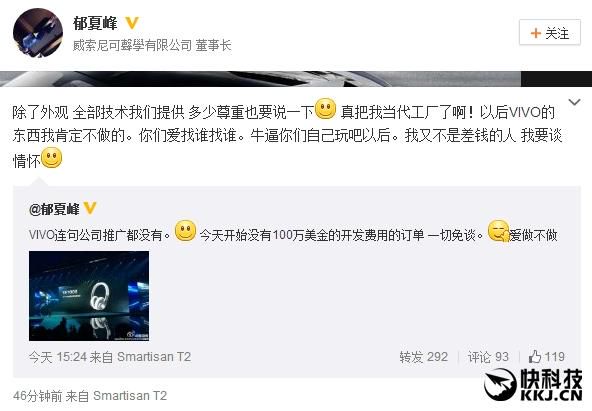Click the 关注 follow button
This screenshot has width=592, height=411.
[x=550, y=33]
